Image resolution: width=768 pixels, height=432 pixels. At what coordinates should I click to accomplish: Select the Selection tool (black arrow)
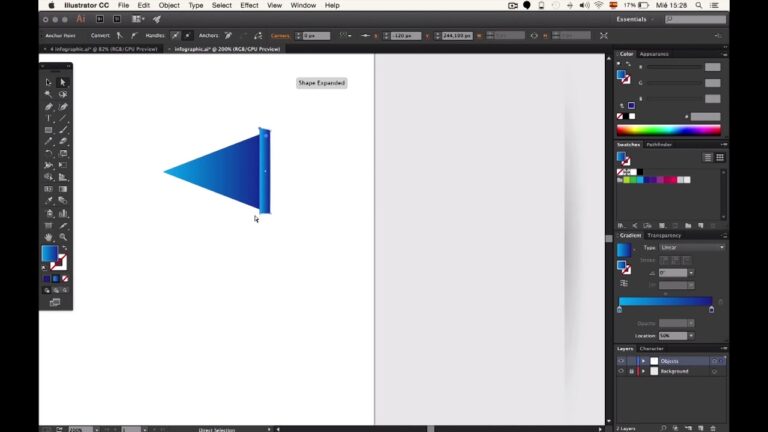point(48,82)
